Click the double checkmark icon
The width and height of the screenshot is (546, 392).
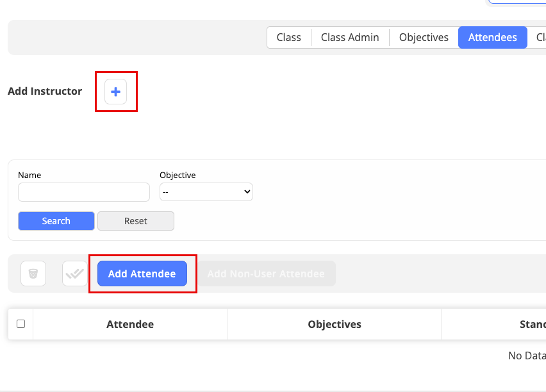point(74,274)
